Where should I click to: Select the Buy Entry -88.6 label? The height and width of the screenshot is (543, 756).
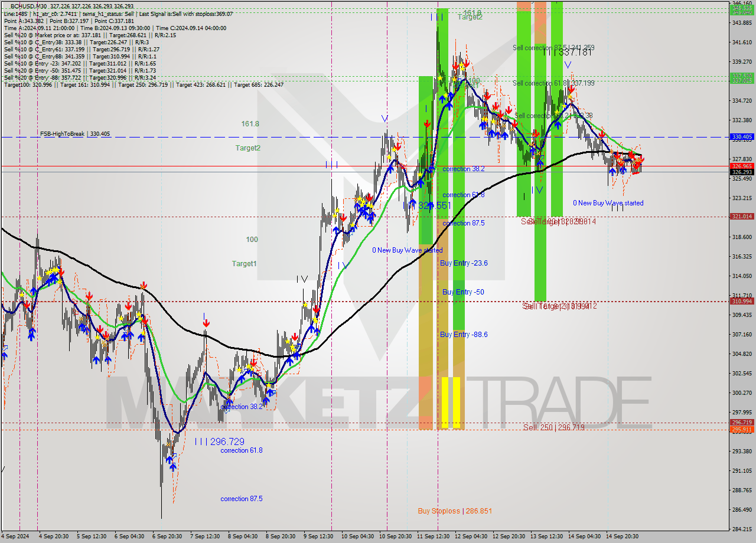pyautogui.click(x=464, y=335)
